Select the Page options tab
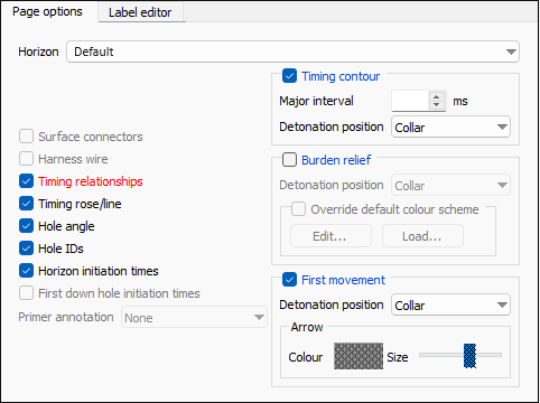Screen dimensions: 540x403 coord(48,11)
